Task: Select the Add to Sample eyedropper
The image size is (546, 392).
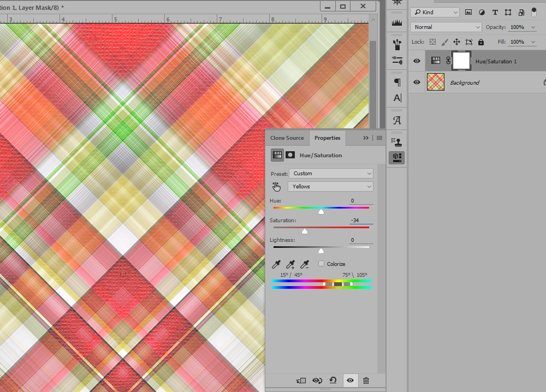Action: click(290, 264)
